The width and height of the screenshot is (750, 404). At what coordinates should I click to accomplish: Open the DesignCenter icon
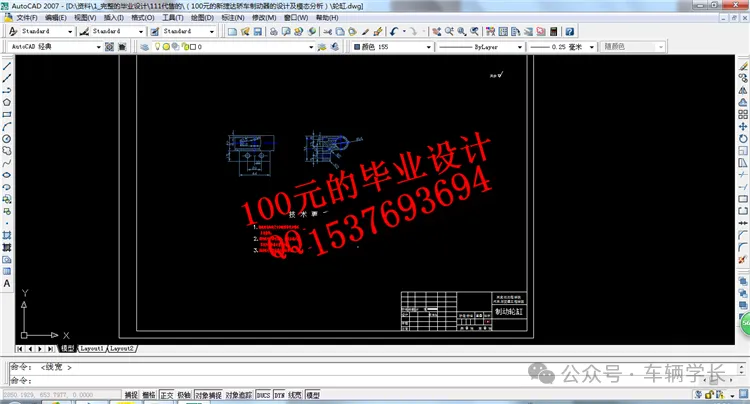[503, 32]
